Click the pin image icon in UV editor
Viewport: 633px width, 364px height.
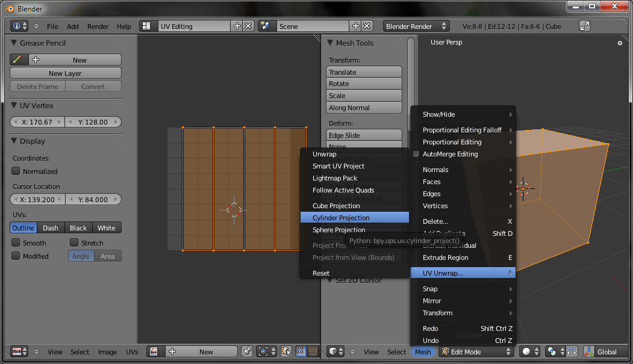(247, 352)
